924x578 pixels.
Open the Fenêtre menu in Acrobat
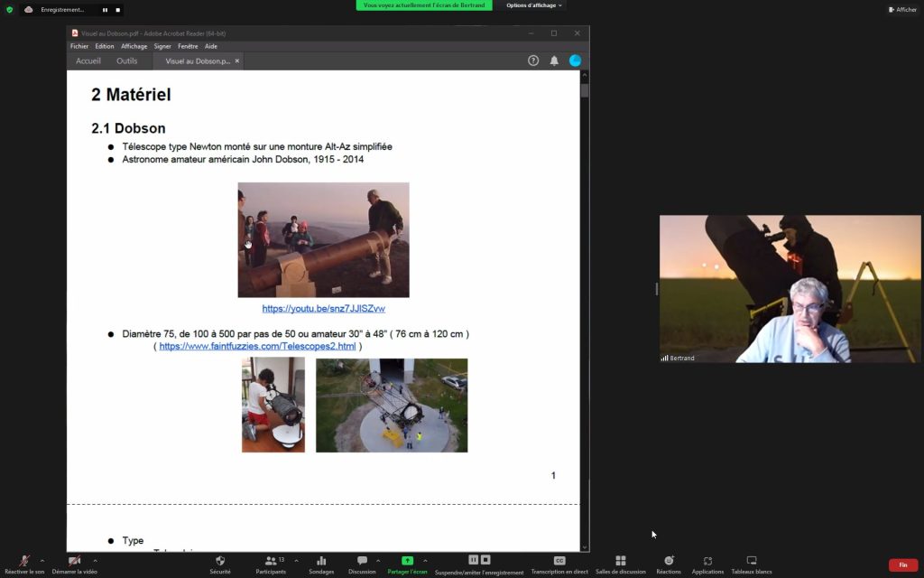tap(188, 46)
